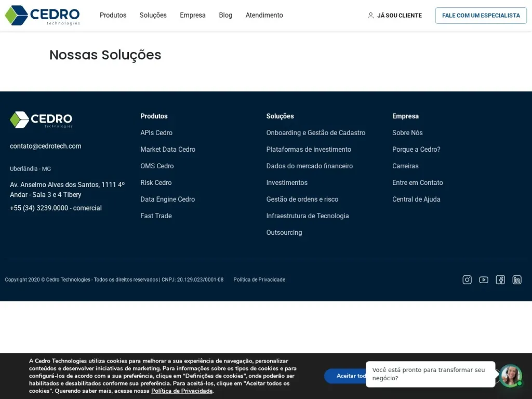This screenshot has height=399, width=532.
Task: Click the white Cedro footer logo
Action: [41, 119]
